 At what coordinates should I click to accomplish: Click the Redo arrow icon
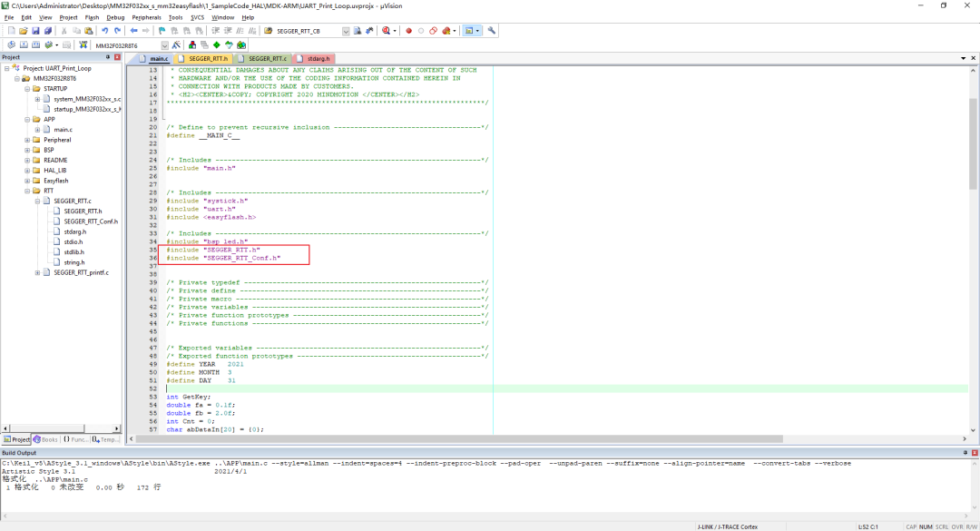(x=117, y=31)
